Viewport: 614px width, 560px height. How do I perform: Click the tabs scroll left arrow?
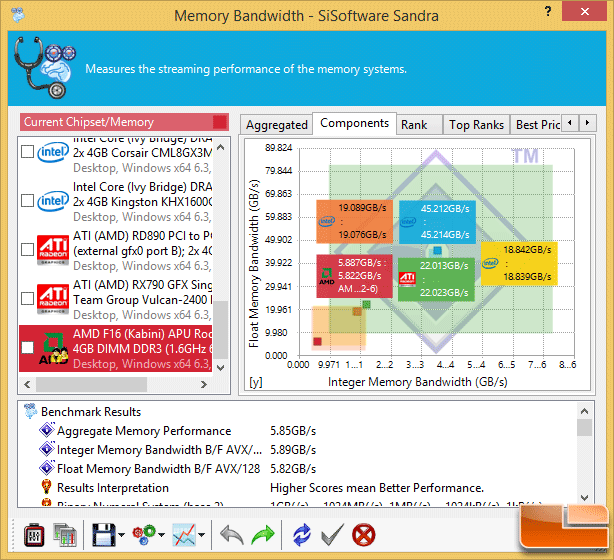click(570, 123)
